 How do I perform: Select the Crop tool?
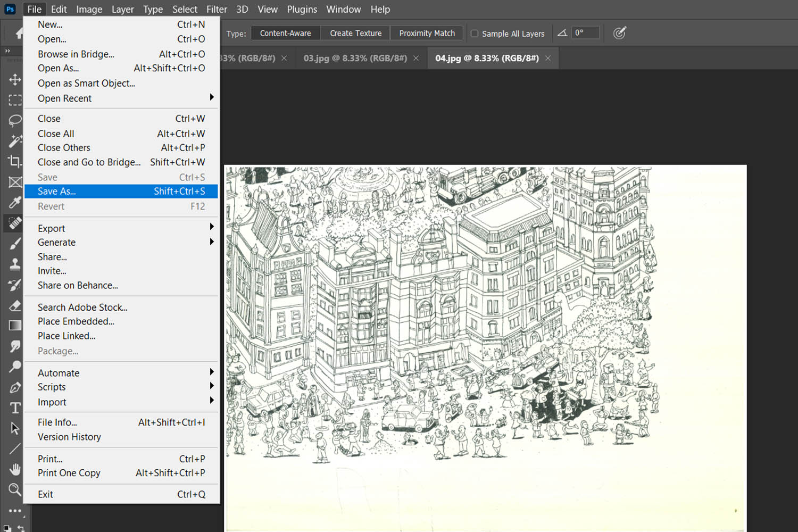(x=15, y=161)
